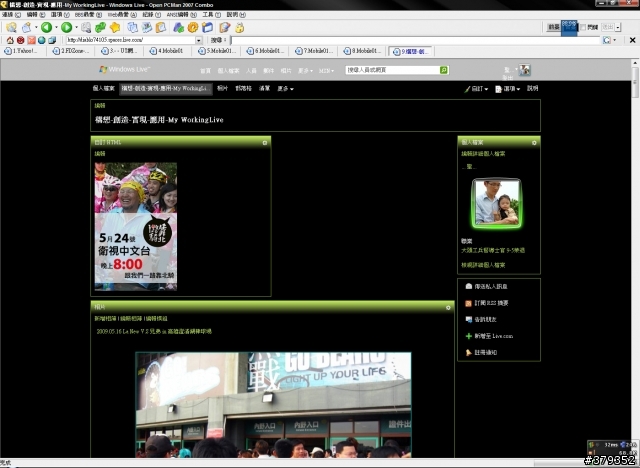Click the settings gear on profile module header
Image resolution: width=640 pixels, height=468 pixels.
coord(534,143)
